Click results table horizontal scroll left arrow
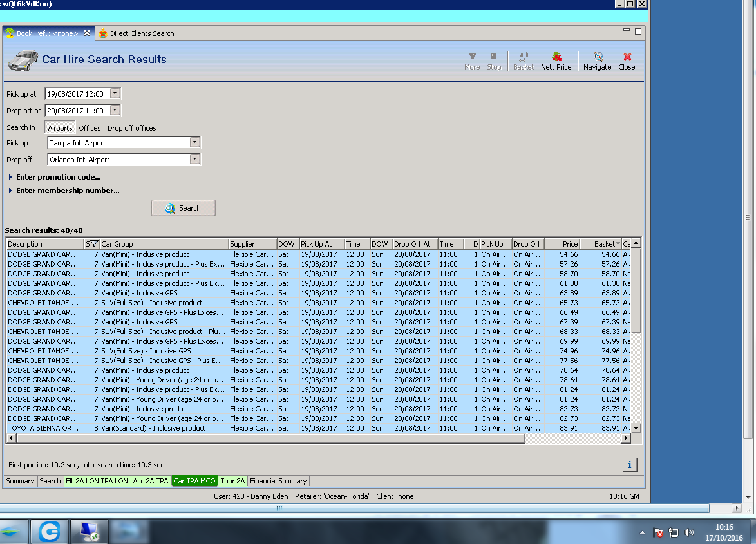 point(11,438)
